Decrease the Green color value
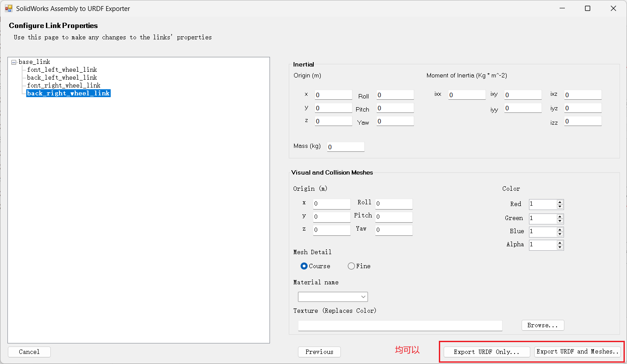 click(x=560, y=221)
